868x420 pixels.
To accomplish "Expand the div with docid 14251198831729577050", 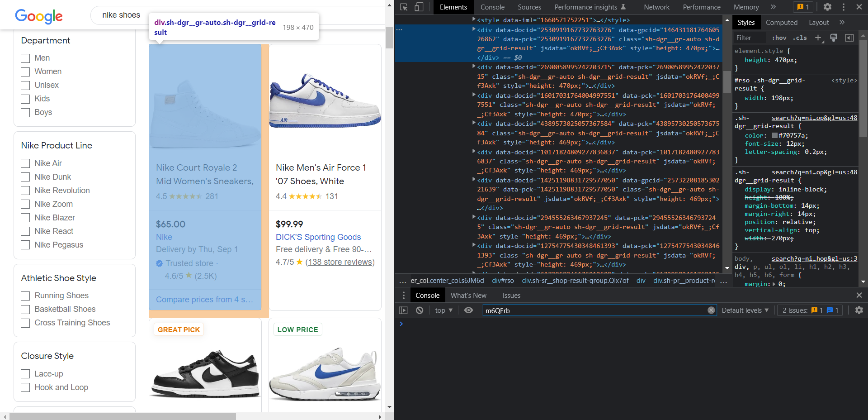I will coord(474,180).
